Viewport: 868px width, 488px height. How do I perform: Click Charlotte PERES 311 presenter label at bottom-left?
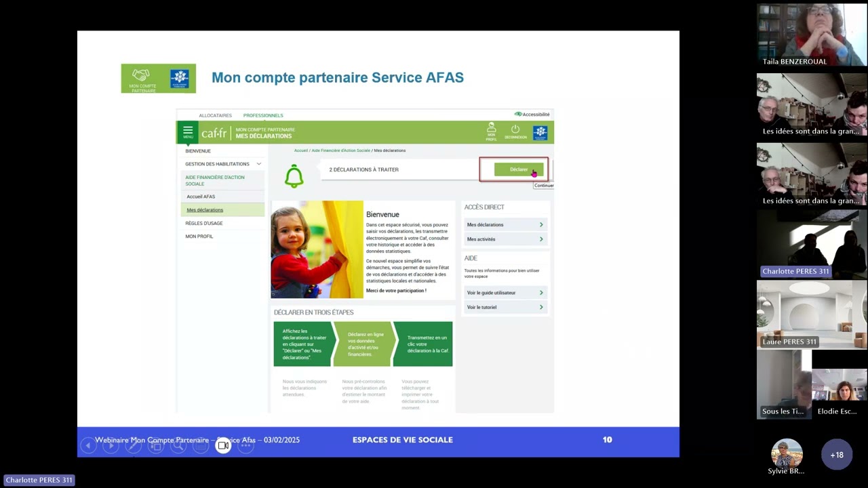39,480
